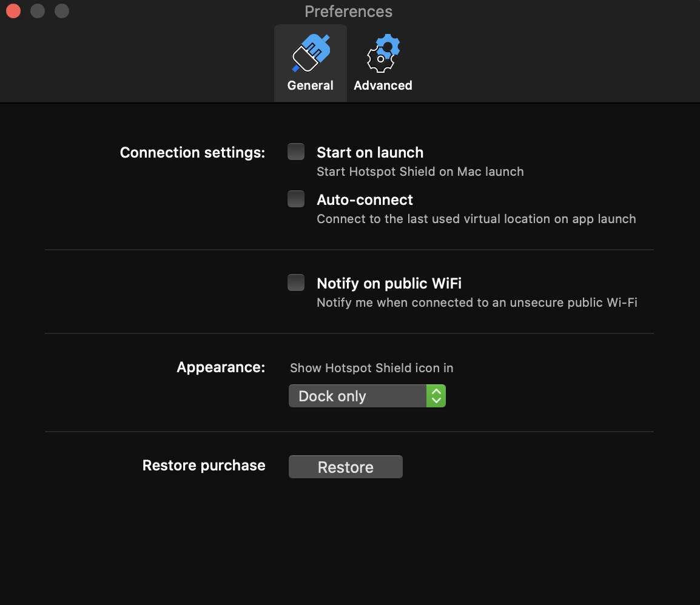Toggle the Auto-connect checkbox
Screen dimensions: 700x605
[x=296, y=199]
